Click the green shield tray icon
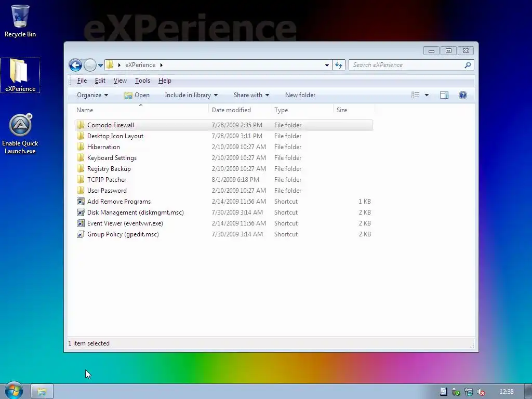 click(456, 392)
